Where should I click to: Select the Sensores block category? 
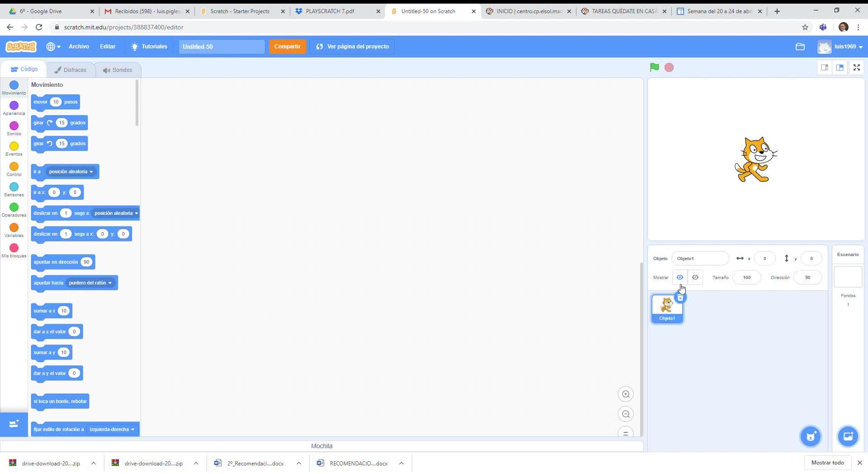14,190
